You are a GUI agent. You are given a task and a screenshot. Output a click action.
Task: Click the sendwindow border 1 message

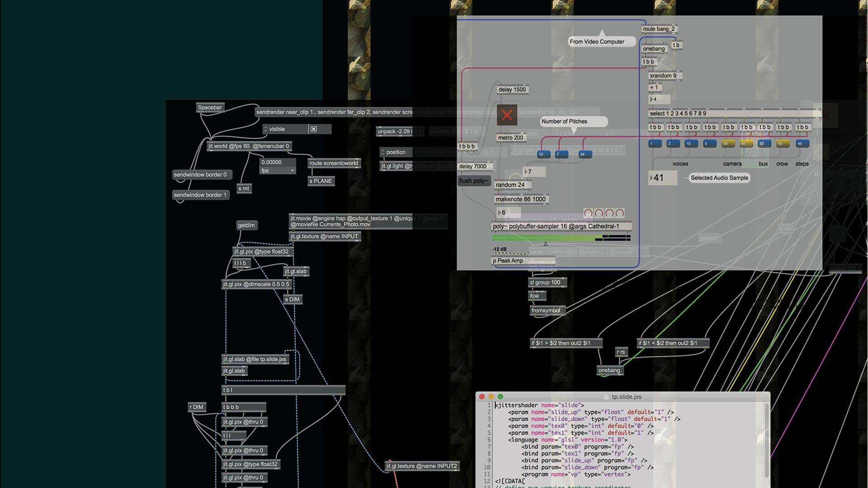tap(201, 195)
